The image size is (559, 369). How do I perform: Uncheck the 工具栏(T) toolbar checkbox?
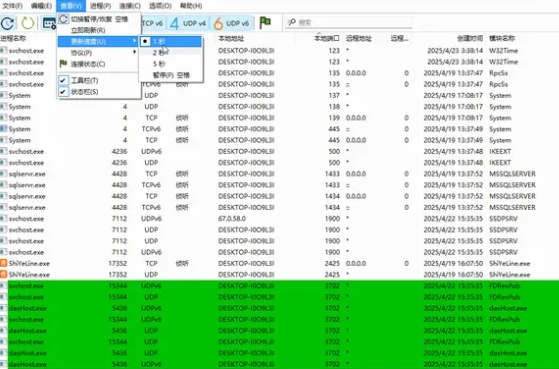click(x=63, y=80)
